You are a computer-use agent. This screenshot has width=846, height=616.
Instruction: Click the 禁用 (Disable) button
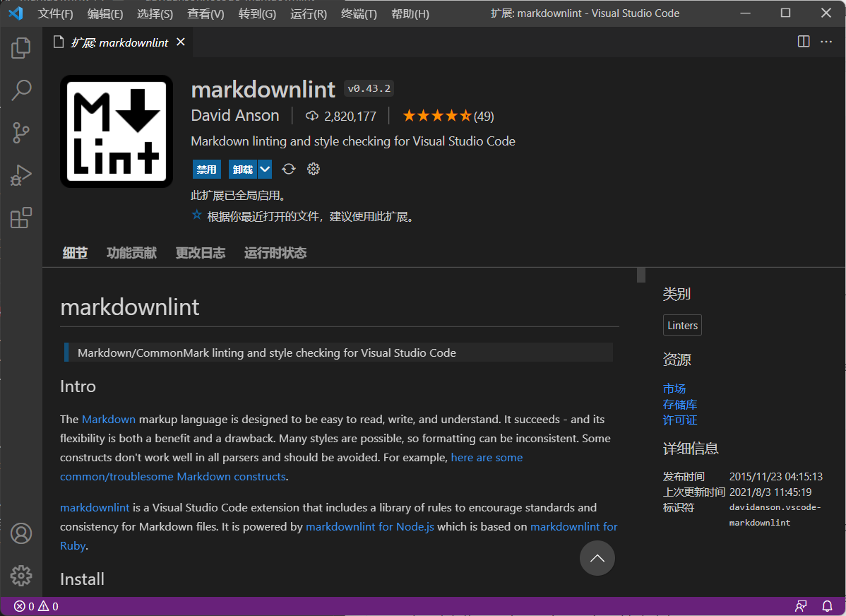pyautogui.click(x=207, y=169)
